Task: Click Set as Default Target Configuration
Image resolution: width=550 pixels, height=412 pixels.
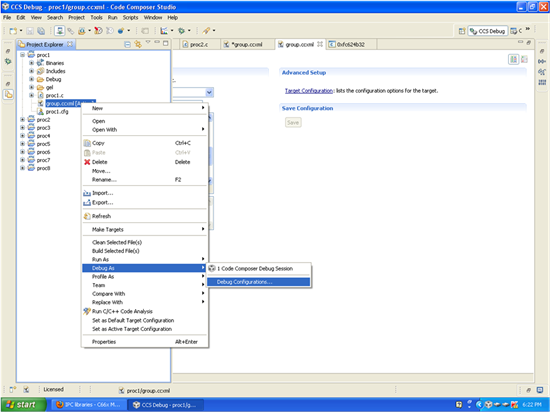Action: click(x=144, y=320)
